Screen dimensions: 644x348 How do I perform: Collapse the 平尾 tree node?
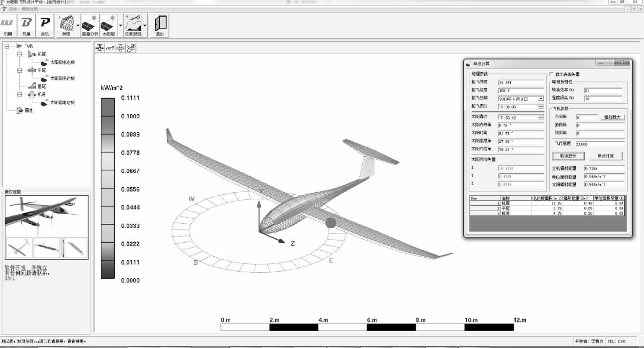[19, 70]
